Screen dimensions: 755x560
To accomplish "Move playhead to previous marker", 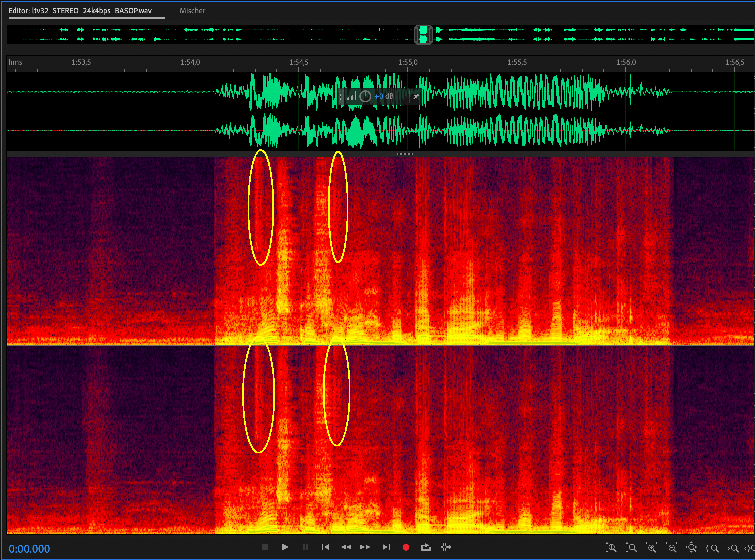I will (325, 547).
